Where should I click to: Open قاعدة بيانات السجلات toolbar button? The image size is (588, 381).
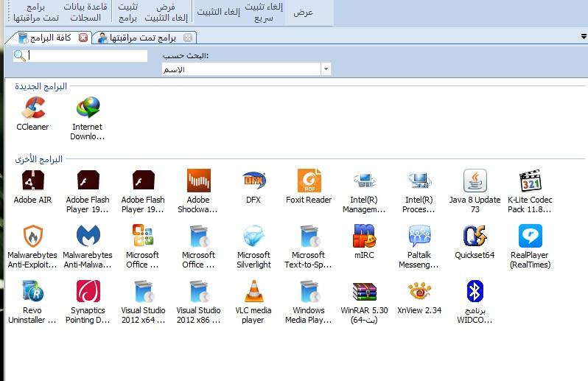(85, 13)
